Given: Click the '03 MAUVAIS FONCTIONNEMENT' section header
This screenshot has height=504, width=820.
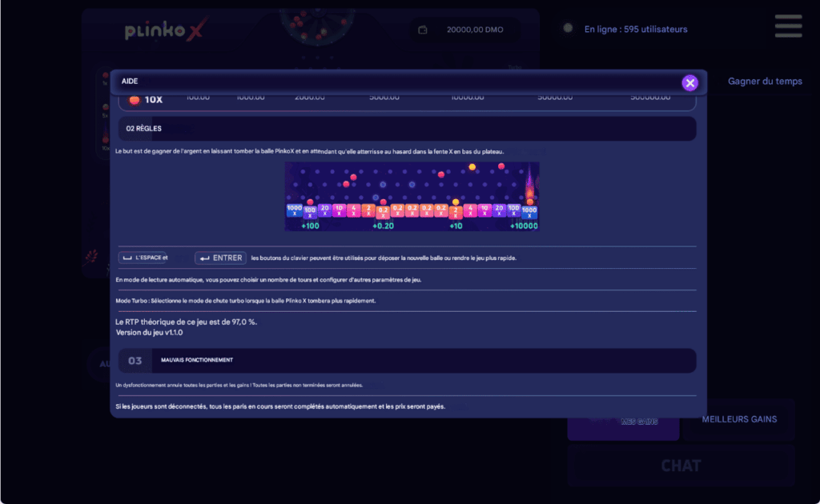Looking at the screenshot, I should 407,360.
